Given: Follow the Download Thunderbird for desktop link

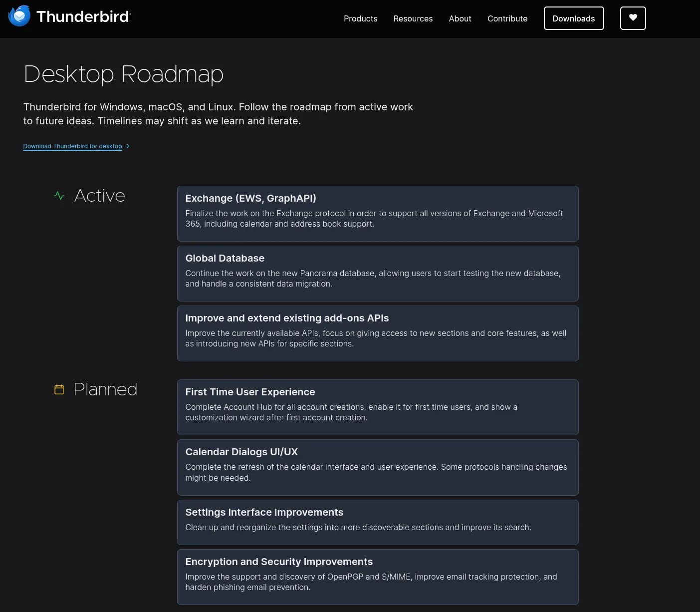Looking at the screenshot, I should click(72, 146).
